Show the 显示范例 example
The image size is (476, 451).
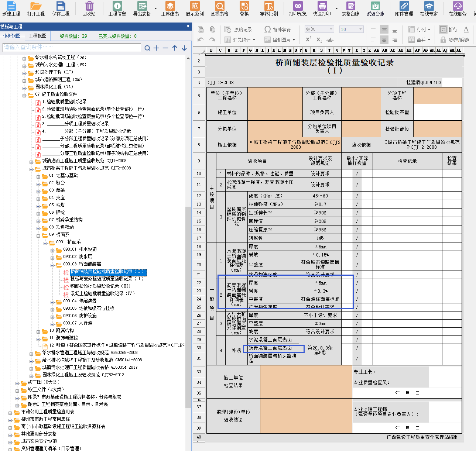pyautogui.click(x=195, y=8)
